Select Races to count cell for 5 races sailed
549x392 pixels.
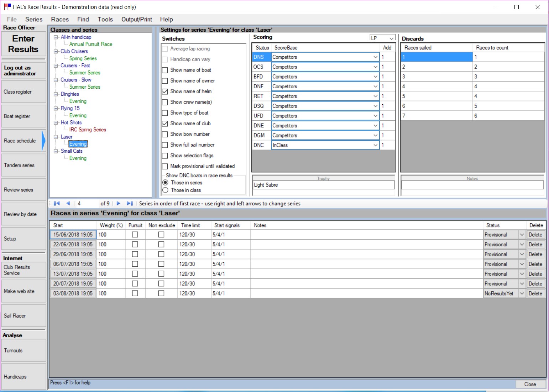click(508, 96)
